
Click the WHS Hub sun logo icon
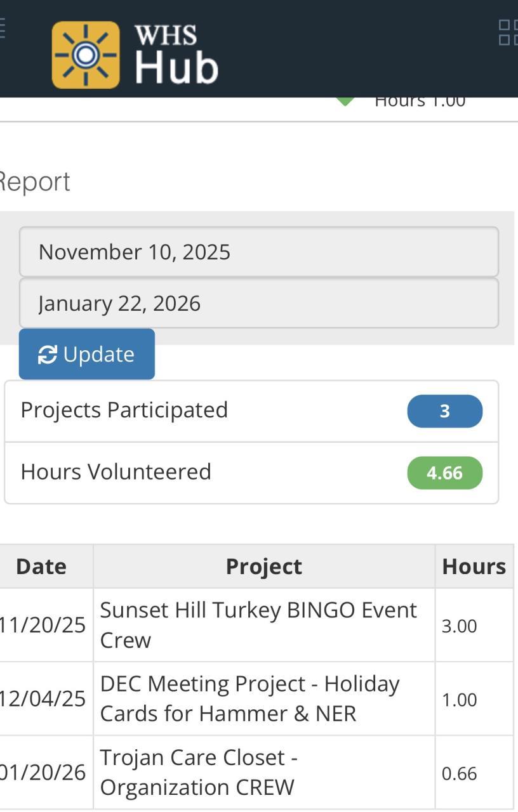coord(86,55)
